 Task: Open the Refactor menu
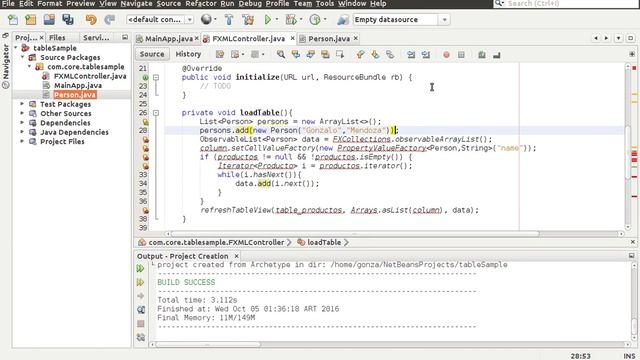[201, 4]
